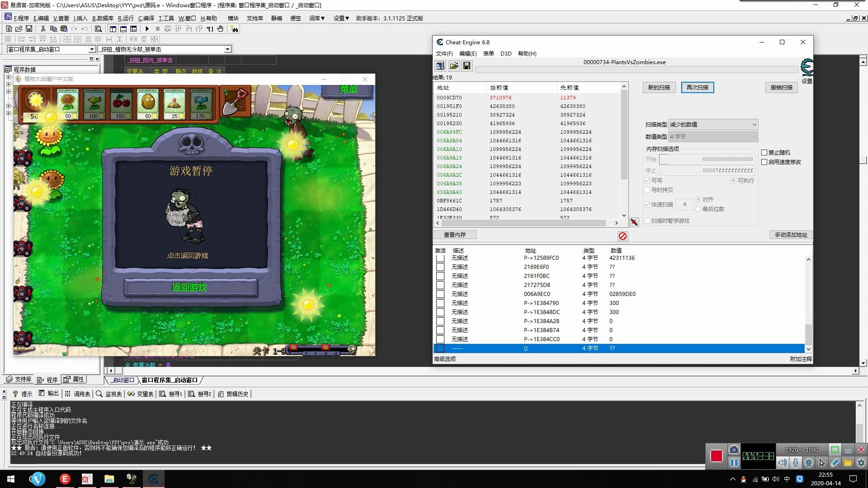Click find magnifier document icon in toolbar
Image resolution: width=868 pixels, height=488 pixels.
98,28
